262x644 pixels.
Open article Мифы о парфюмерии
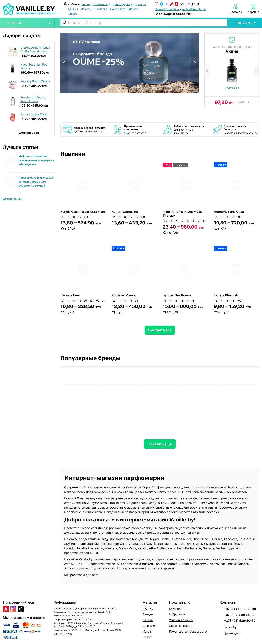coord(36,160)
